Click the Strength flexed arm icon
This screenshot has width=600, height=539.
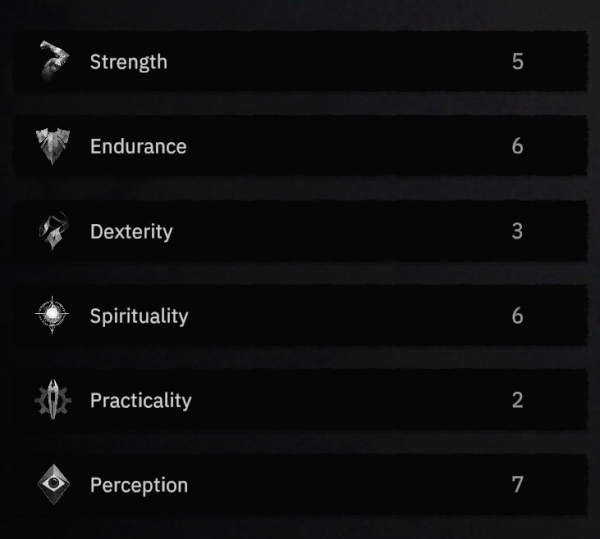pos(54,60)
